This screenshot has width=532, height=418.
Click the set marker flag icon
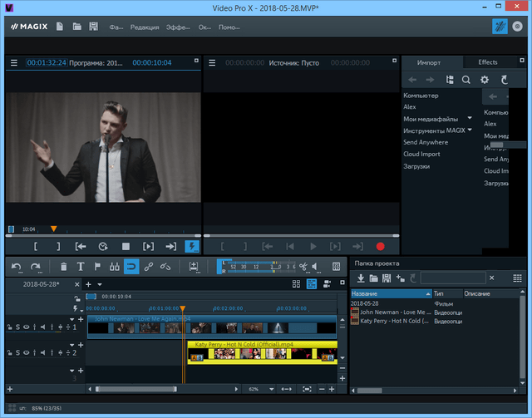click(97, 267)
